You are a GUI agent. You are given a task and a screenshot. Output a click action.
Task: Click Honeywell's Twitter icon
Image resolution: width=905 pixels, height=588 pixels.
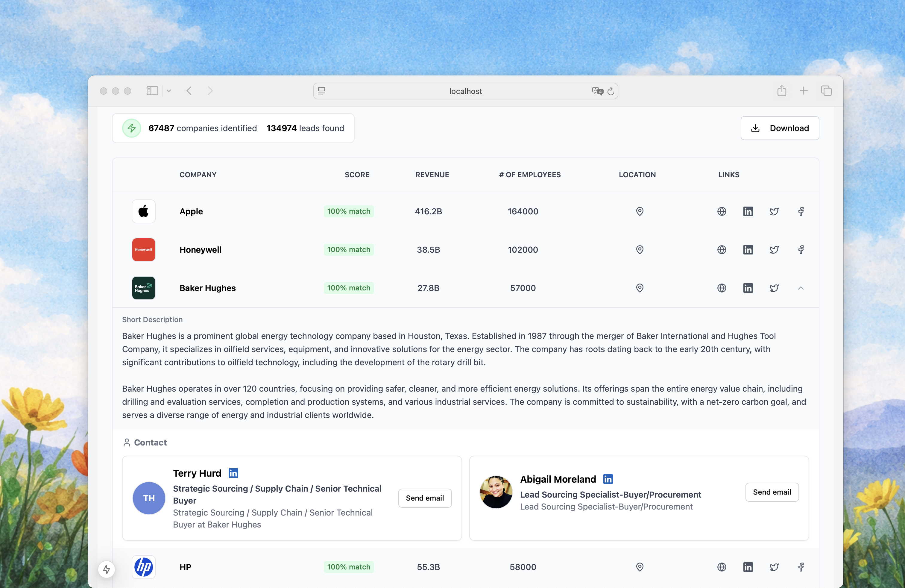click(774, 250)
